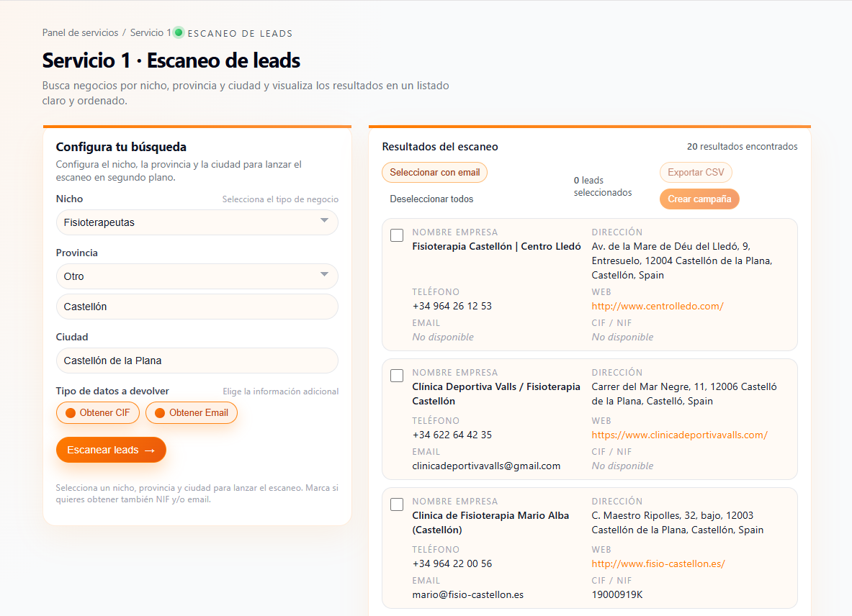Click address Av. de la Mare de Déu del Lledó
Screen dimensions: 852x616
[682, 261]
